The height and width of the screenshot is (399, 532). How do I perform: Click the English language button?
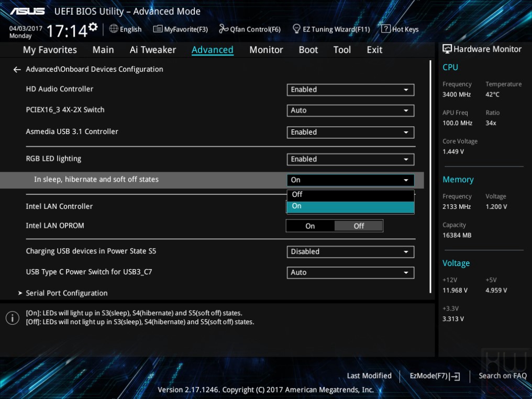130,29
